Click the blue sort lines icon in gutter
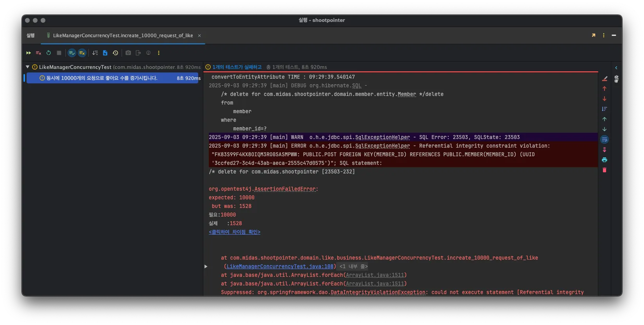644x325 pixels. (x=605, y=109)
